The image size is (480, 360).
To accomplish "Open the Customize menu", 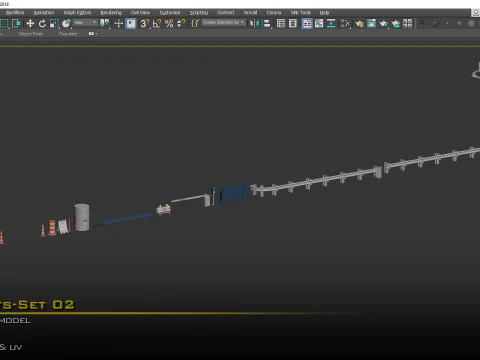I will [x=170, y=13].
